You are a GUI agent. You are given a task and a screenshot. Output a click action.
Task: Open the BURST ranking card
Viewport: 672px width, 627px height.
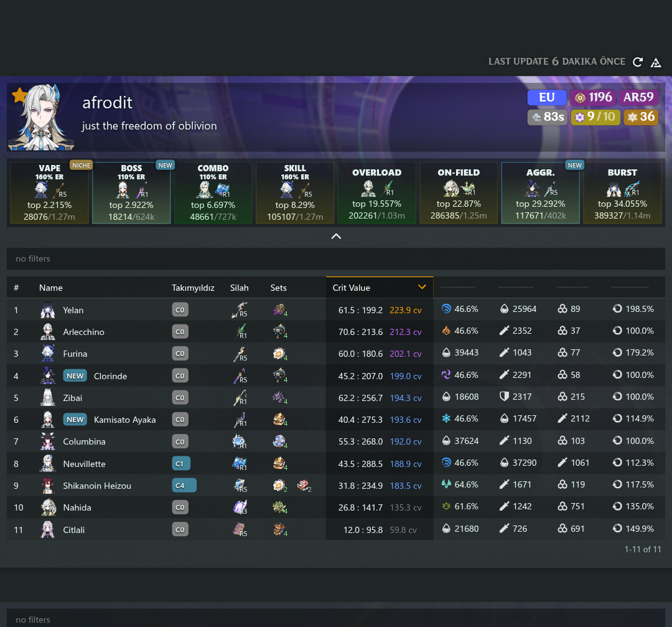(622, 192)
